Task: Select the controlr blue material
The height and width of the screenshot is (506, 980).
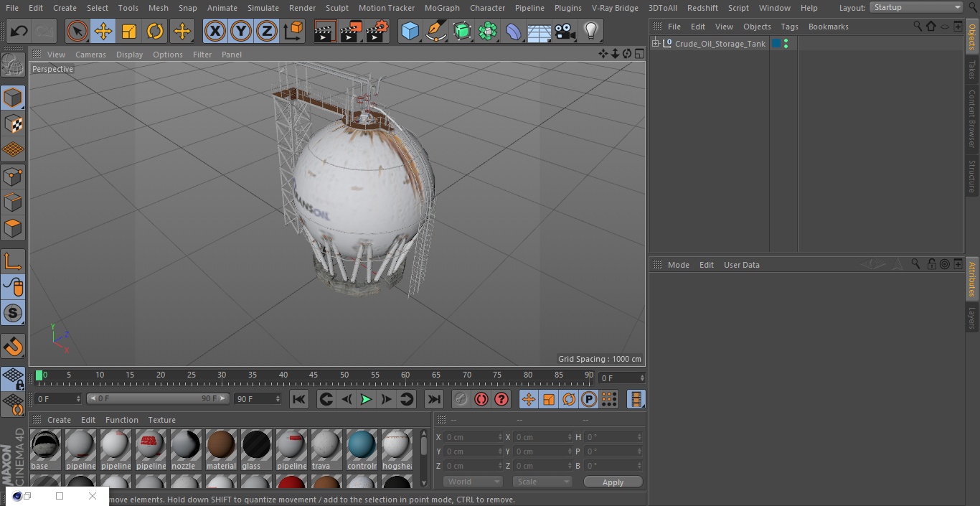Action: click(362, 450)
